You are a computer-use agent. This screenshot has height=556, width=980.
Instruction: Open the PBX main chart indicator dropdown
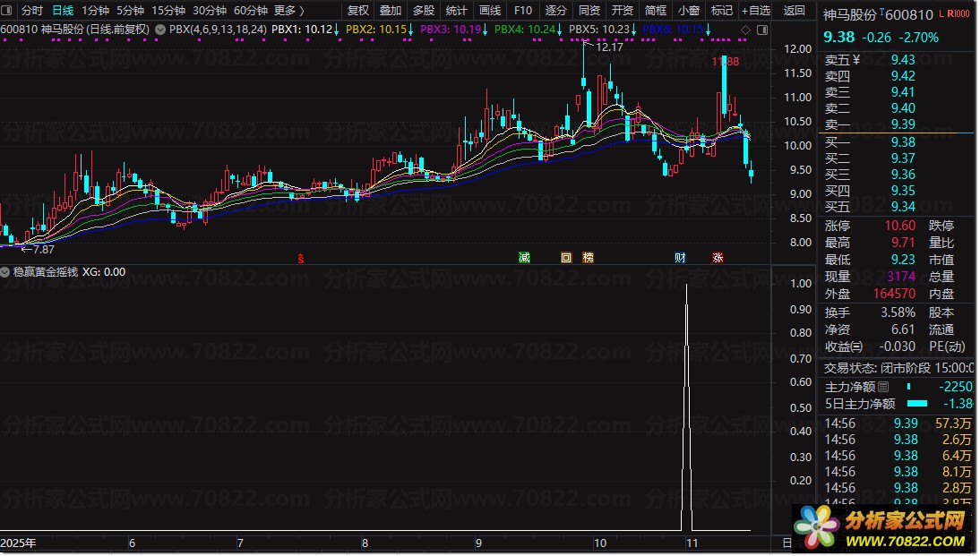[x=160, y=30]
